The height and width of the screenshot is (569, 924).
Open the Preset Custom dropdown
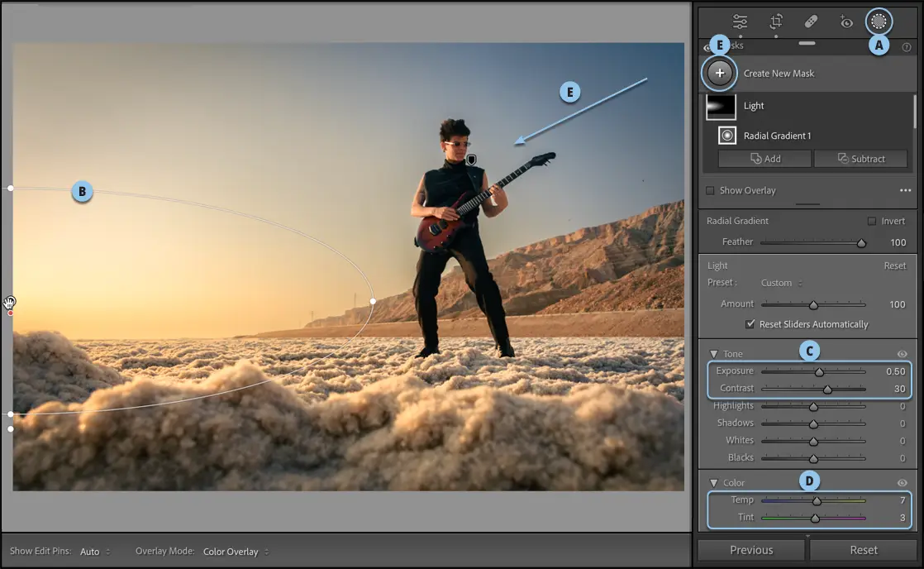[x=781, y=283]
